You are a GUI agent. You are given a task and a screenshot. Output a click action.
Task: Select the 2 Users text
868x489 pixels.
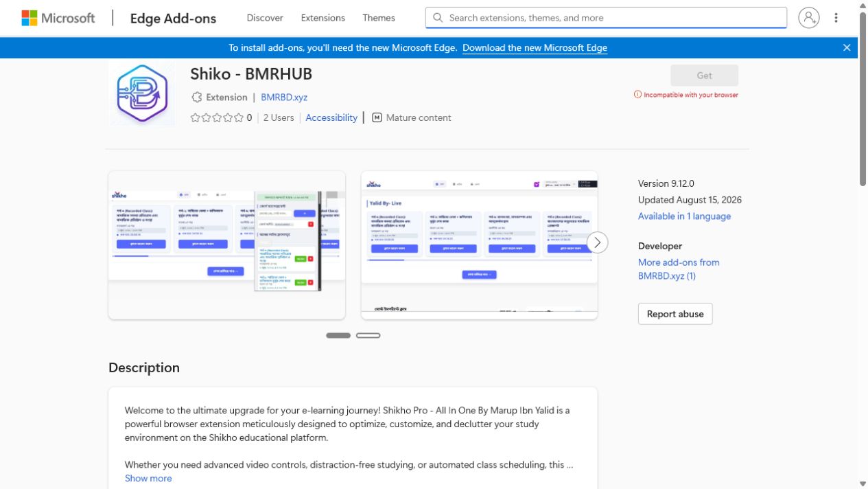coord(279,117)
